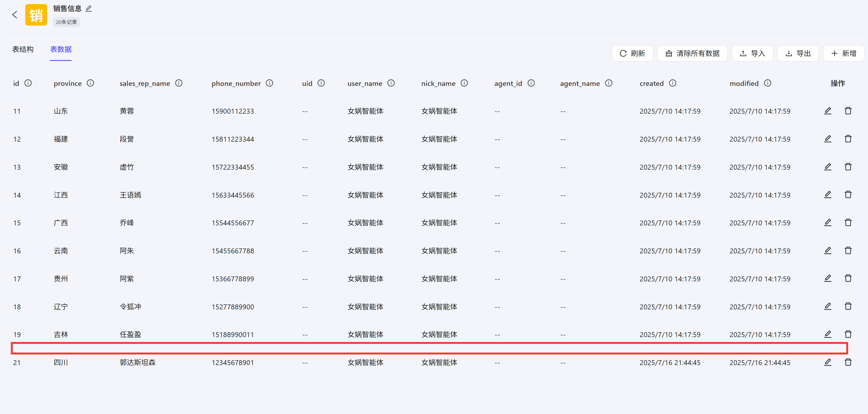Show info for province column
The image size is (868, 414).
[x=90, y=83]
